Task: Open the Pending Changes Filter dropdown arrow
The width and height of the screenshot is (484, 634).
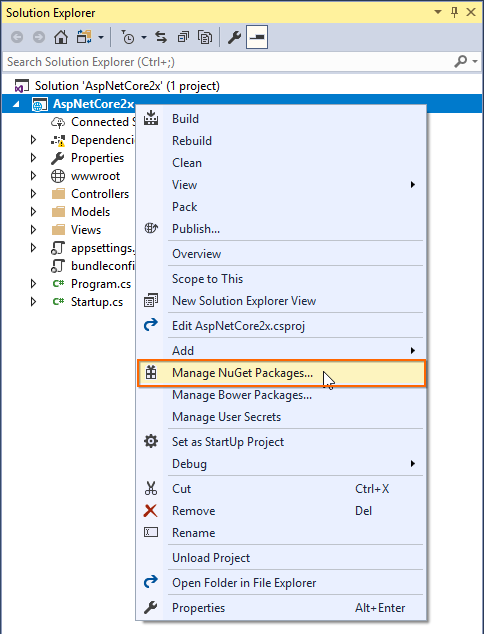Action: click(x=144, y=38)
